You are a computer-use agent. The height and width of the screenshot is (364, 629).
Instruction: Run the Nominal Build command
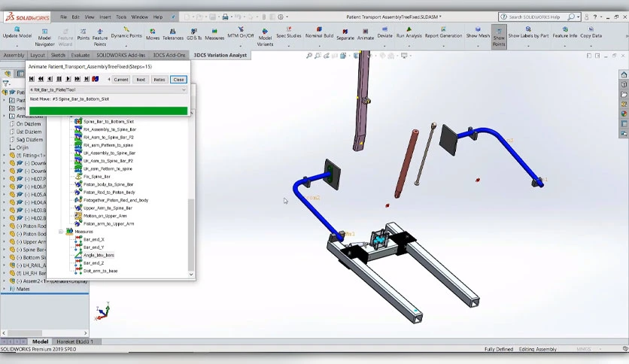click(319, 32)
